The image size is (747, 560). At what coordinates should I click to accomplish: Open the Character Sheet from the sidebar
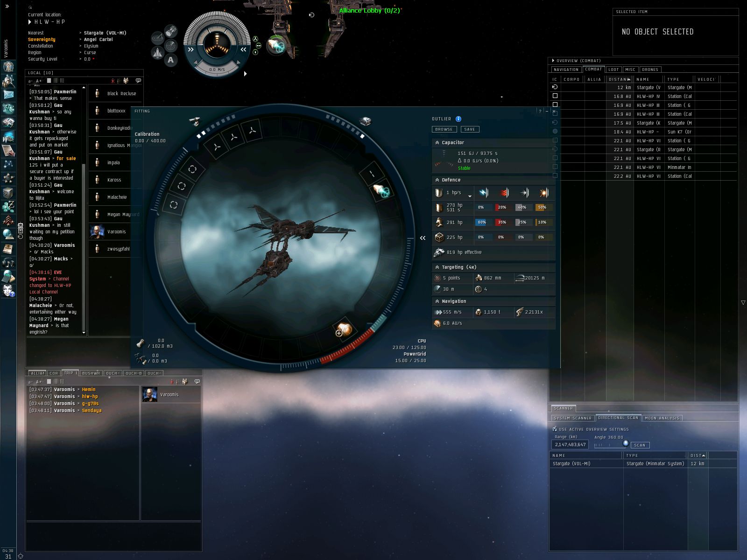8,66
